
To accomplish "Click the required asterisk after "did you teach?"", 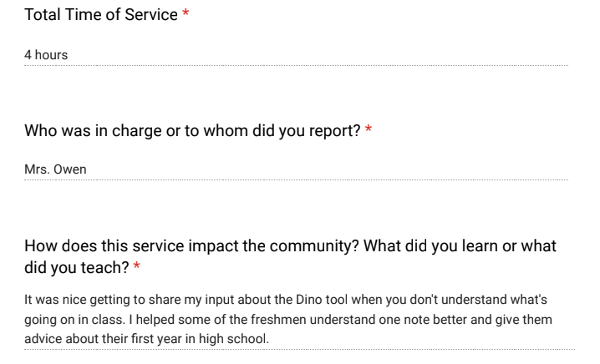I will pos(136,268).
